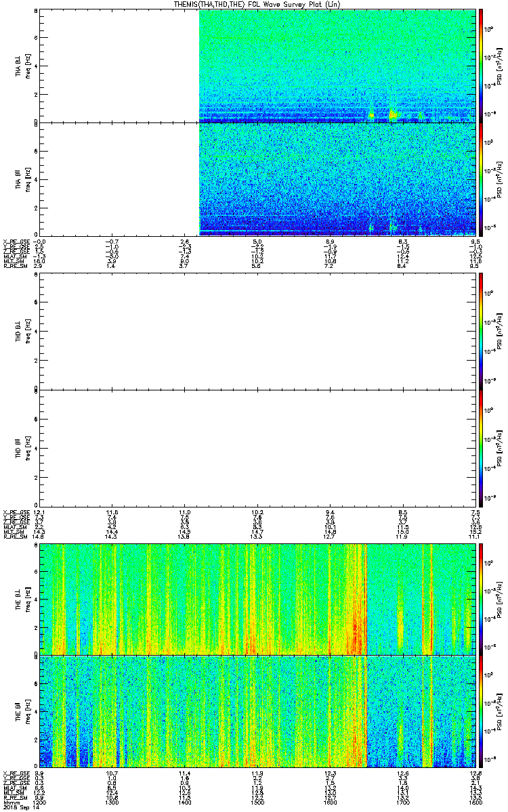Click the 1700 time tick label
This screenshot has width=508, height=812.
[402, 803]
